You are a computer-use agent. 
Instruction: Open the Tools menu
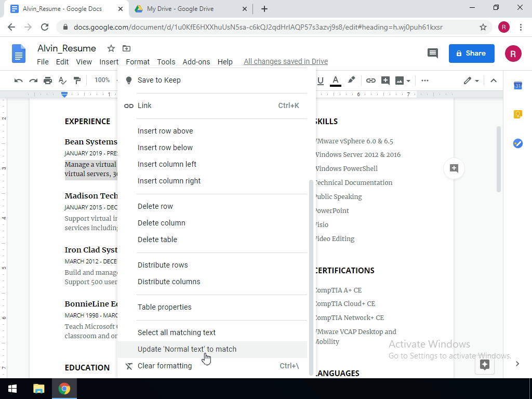click(x=166, y=62)
